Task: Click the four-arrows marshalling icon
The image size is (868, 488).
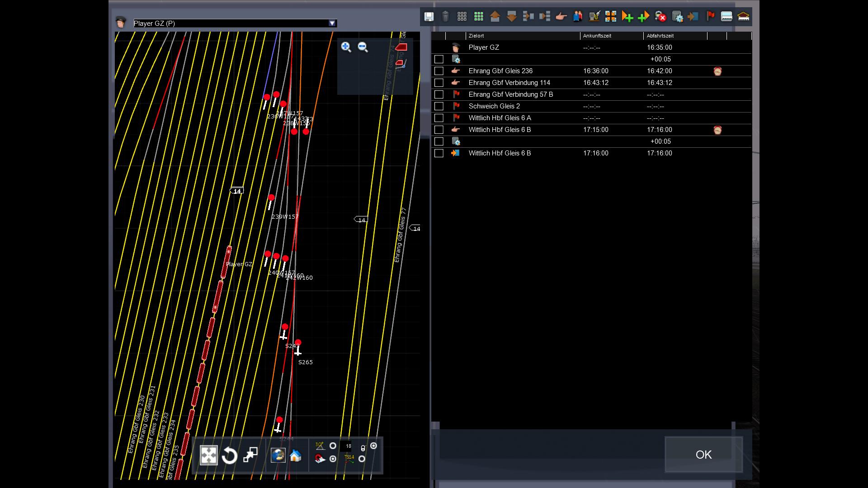Action: (611, 17)
